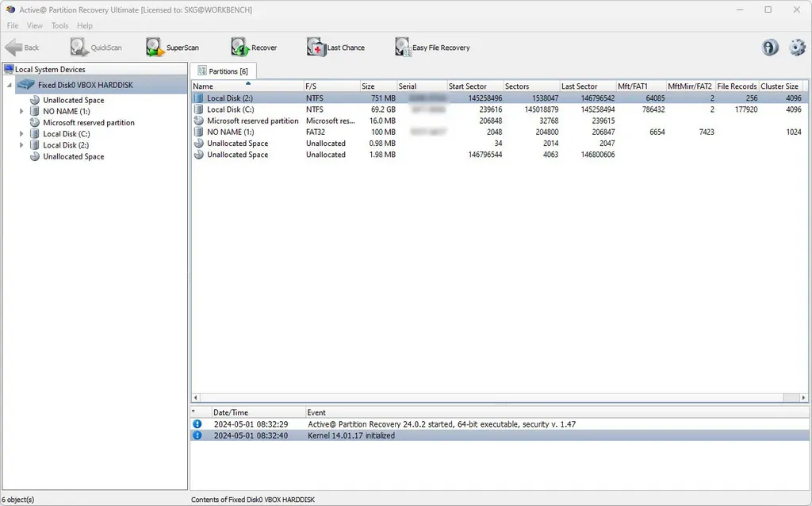This screenshot has height=506, width=812.
Task: Sort partitions by F/S column
Action: pyautogui.click(x=331, y=86)
